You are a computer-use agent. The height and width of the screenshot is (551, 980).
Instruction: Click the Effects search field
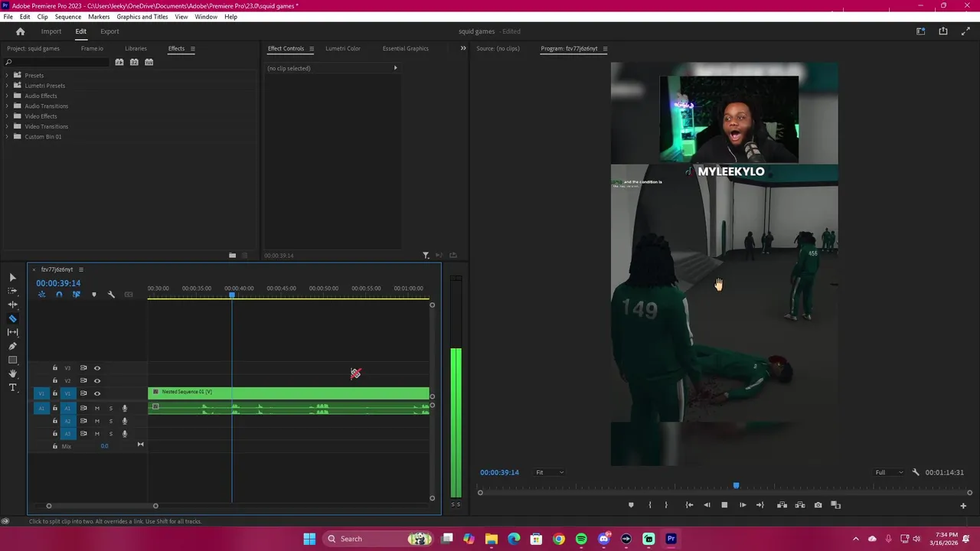pyautogui.click(x=57, y=62)
